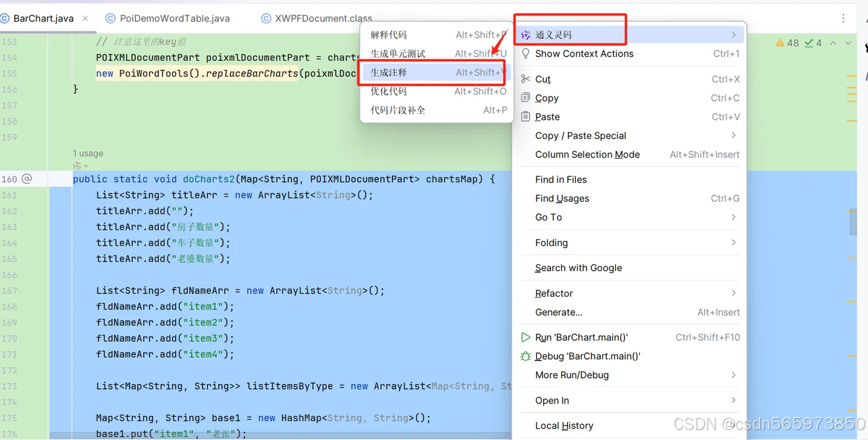This screenshot has height=440, width=868.
Task: Select 代码片段补全 from the submenu
Action: [x=436, y=110]
